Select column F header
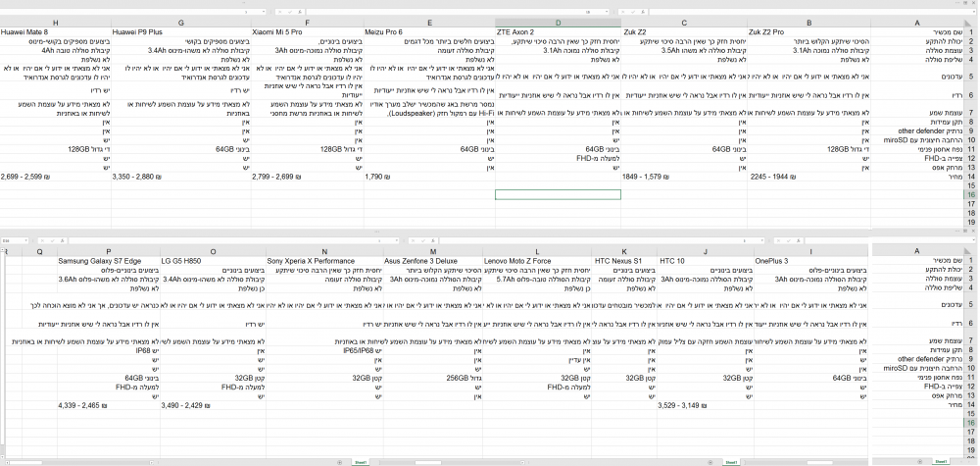The image size is (980, 466). 308,23
